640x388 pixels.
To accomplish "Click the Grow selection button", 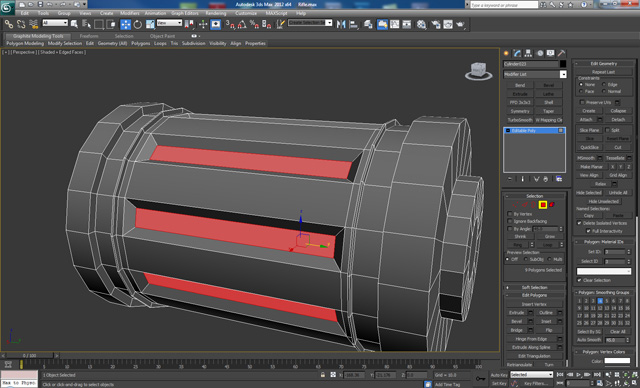I will coord(549,237).
